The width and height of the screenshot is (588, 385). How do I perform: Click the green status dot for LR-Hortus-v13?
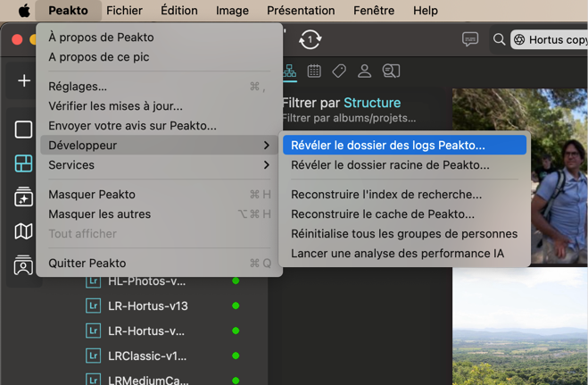236,305
